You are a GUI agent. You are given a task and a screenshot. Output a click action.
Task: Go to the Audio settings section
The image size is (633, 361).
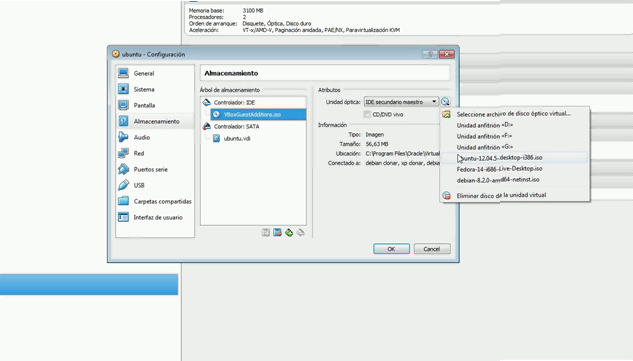coord(142,137)
